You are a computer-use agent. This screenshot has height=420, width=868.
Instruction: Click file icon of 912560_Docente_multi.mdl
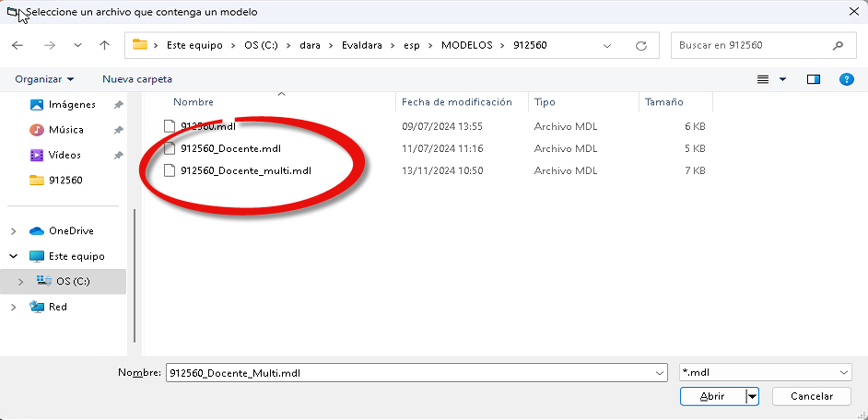pyautogui.click(x=170, y=170)
